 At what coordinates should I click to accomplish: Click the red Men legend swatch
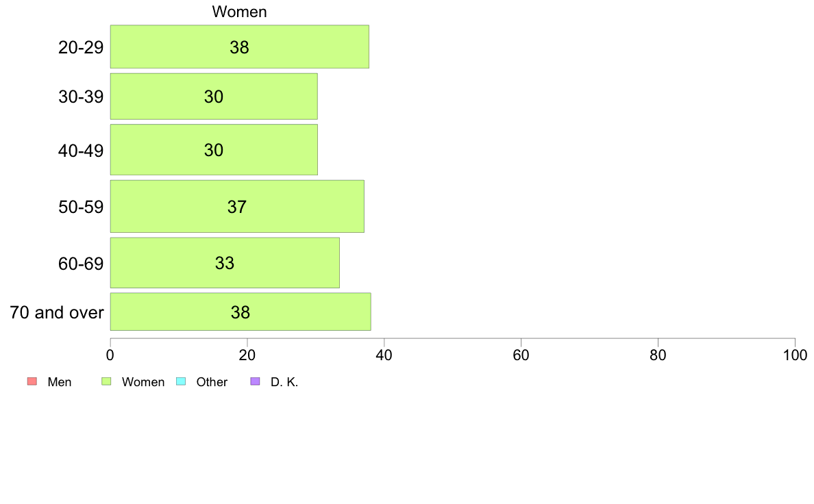[x=32, y=381]
